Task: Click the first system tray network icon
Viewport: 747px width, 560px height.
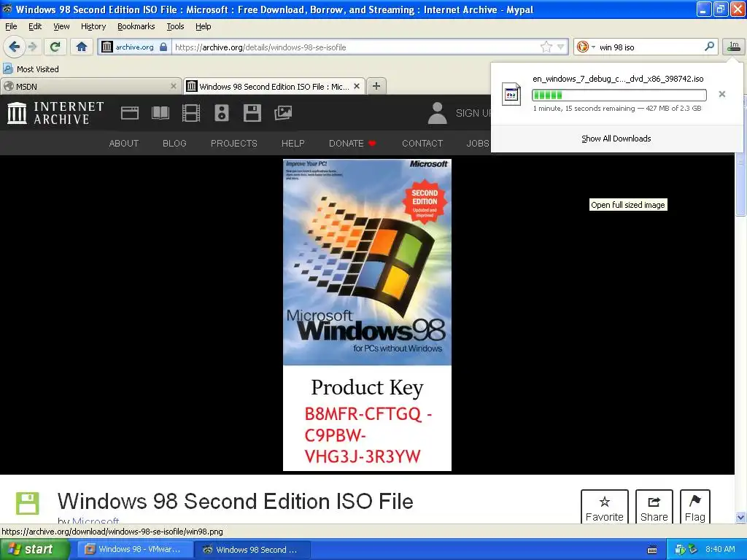Action: (679, 550)
